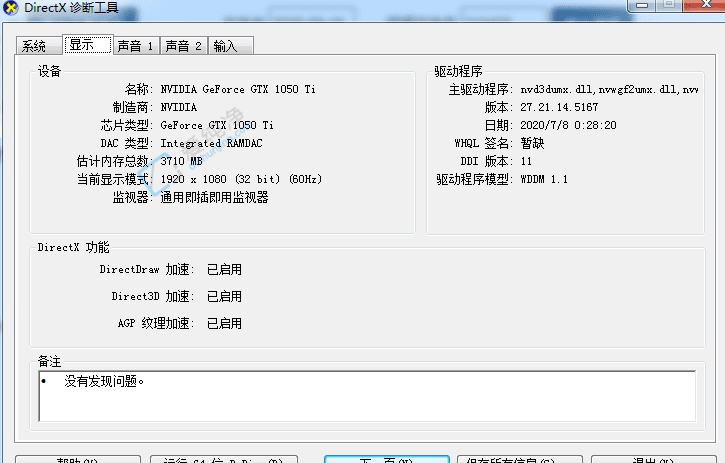Click the 驱动程序模型 label
This screenshot has width=725, height=463.
click(474, 179)
